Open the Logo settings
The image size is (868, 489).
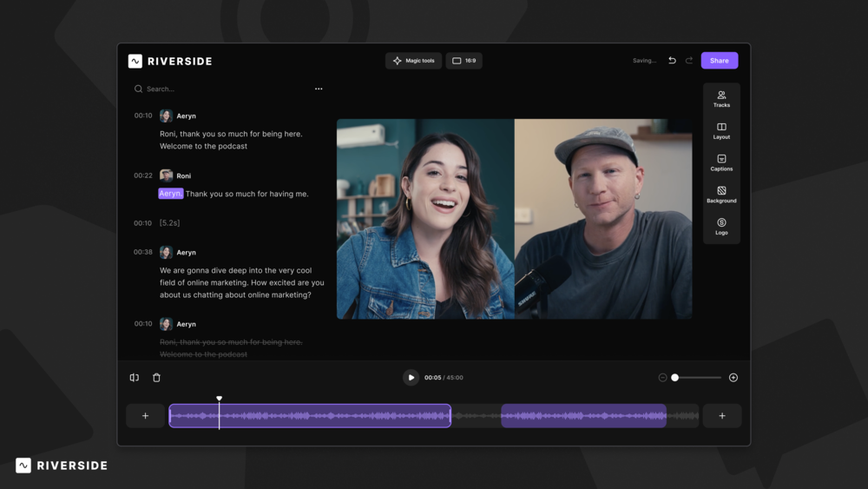[x=721, y=227]
